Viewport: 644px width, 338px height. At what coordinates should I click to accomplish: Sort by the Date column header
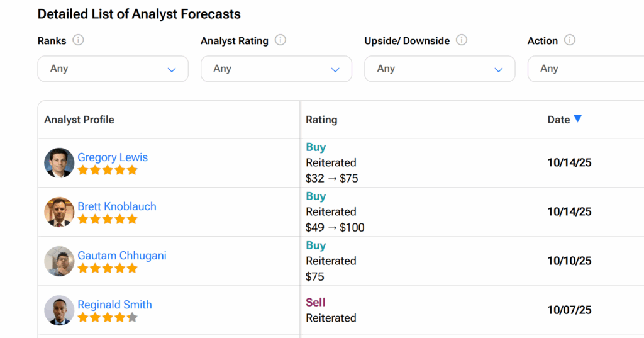(558, 120)
